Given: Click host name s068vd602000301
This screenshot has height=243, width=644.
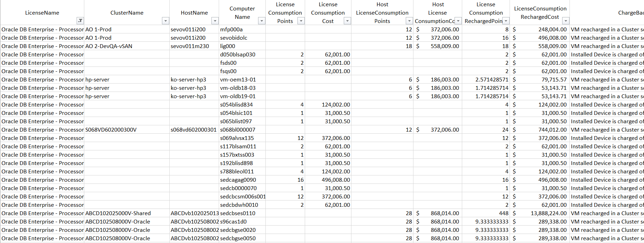Looking at the screenshot, I should [x=193, y=130].
